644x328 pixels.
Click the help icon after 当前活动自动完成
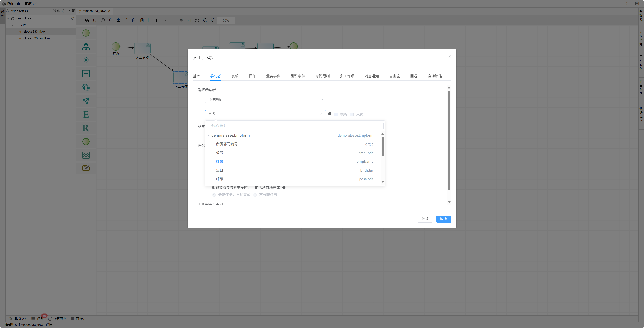click(x=284, y=187)
